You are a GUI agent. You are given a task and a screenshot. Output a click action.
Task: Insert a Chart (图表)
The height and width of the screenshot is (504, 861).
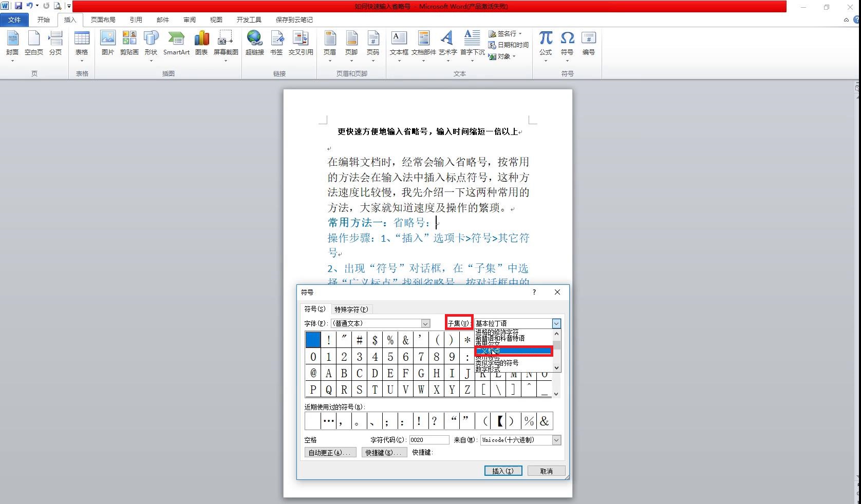[x=201, y=44]
